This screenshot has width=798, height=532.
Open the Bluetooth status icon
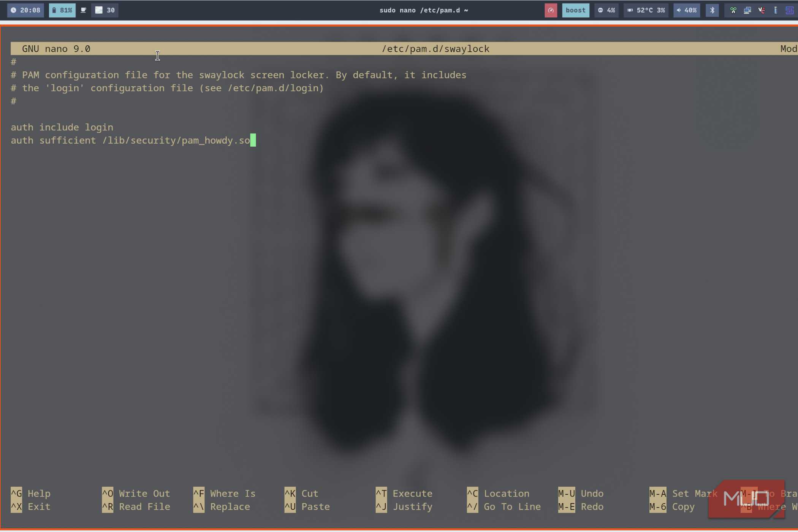712,10
